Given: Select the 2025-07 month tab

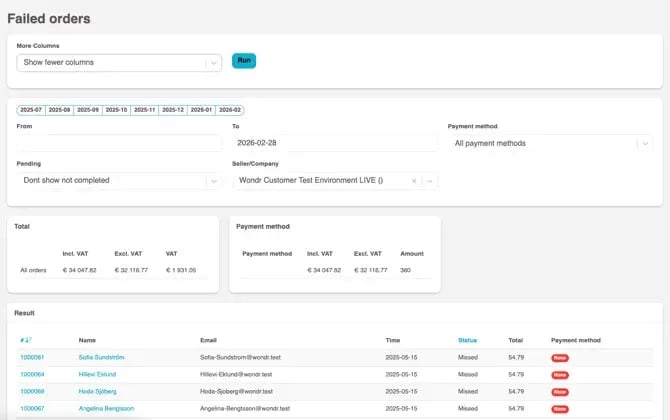Looking at the screenshot, I should click(x=31, y=110).
